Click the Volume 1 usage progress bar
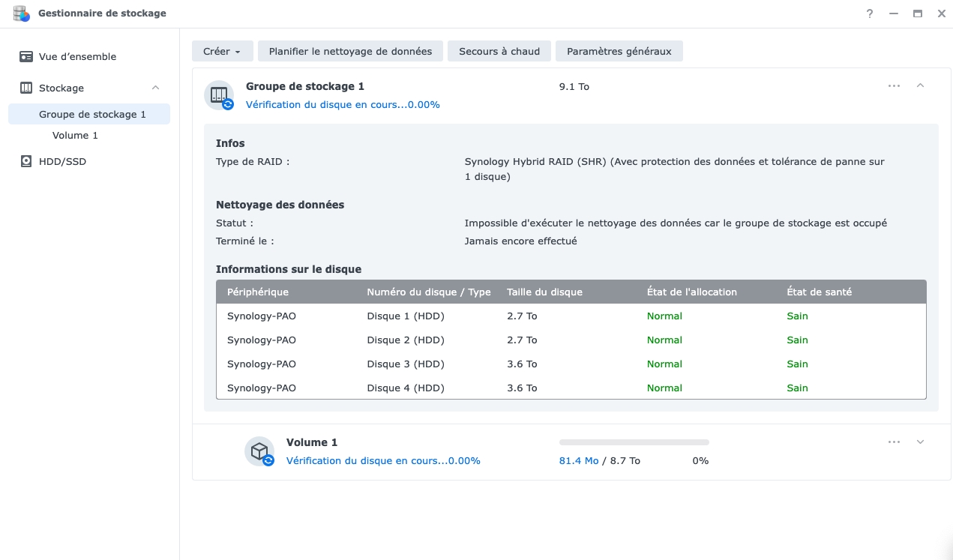 633,442
